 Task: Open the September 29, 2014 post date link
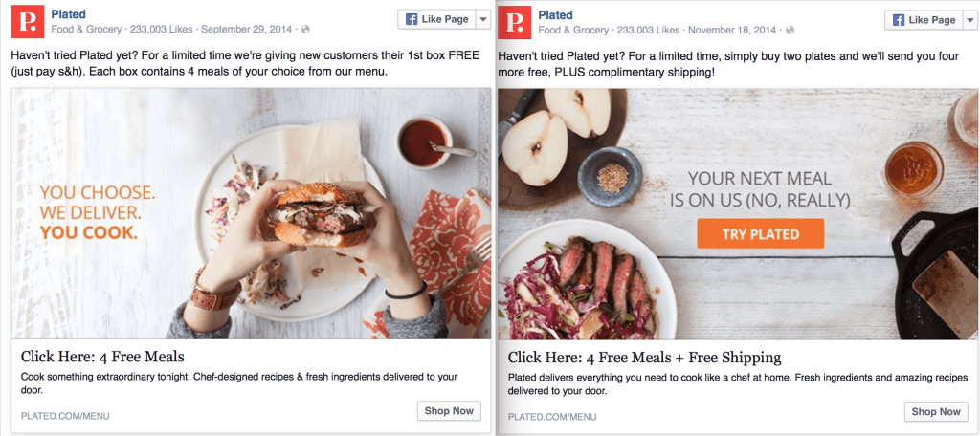(252, 30)
